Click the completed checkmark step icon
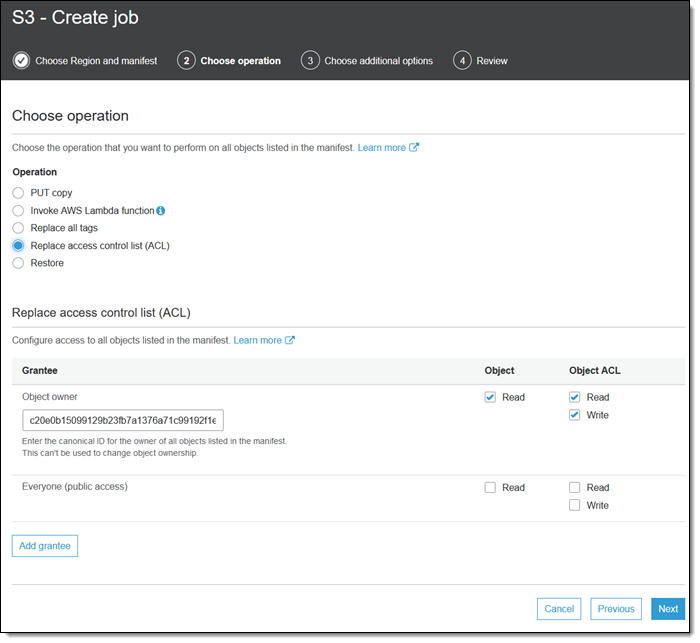Image resolution: width=700 pixels, height=643 pixels. coord(21,61)
